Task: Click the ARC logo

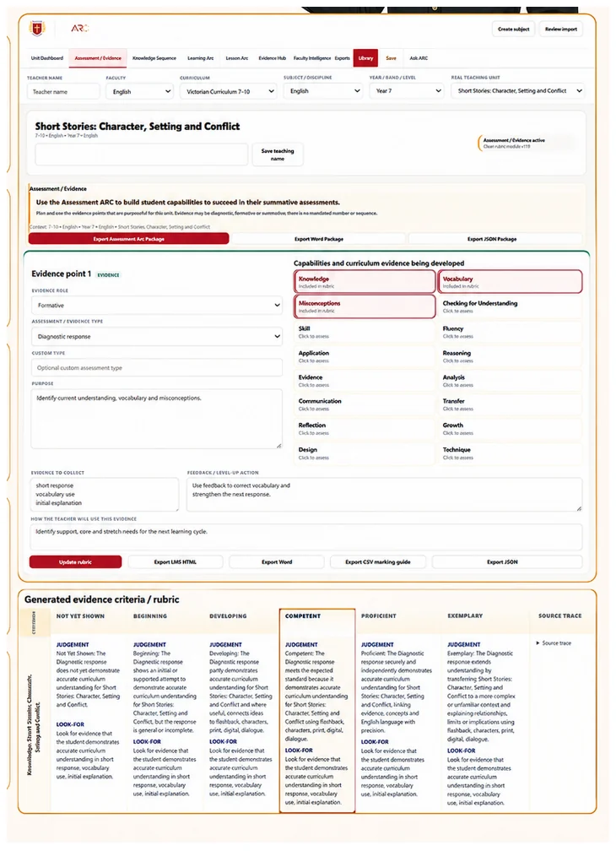Action: [x=79, y=28]
